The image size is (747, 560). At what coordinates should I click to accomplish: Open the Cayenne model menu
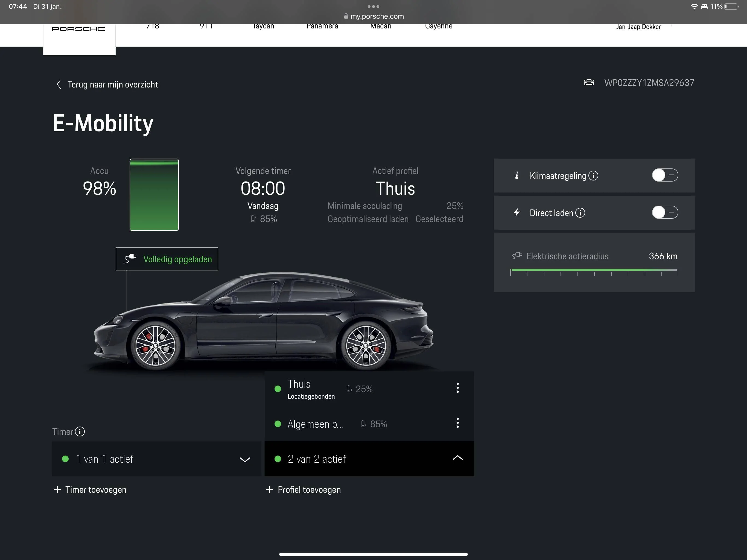(x=439, y=26)
